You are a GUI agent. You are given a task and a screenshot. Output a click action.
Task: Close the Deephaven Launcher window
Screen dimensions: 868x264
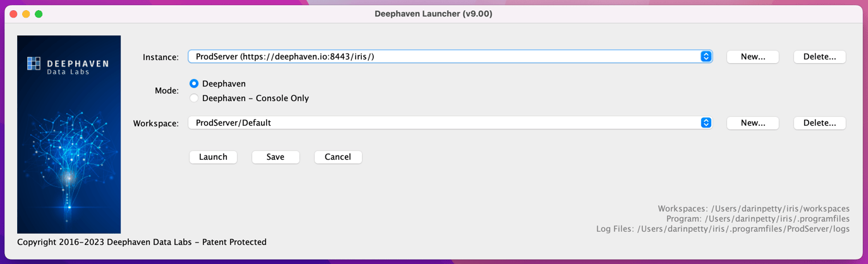coord(13,14)
